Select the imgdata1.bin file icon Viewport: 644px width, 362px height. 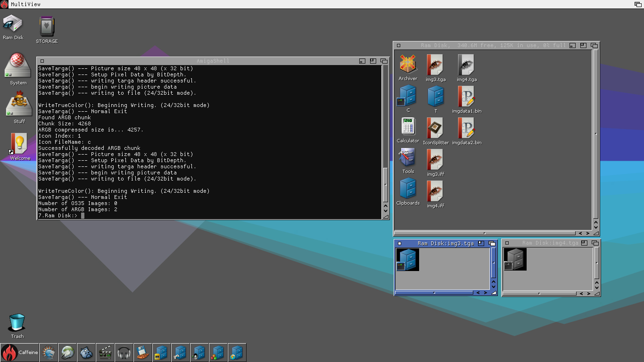(x=466, y=97)
